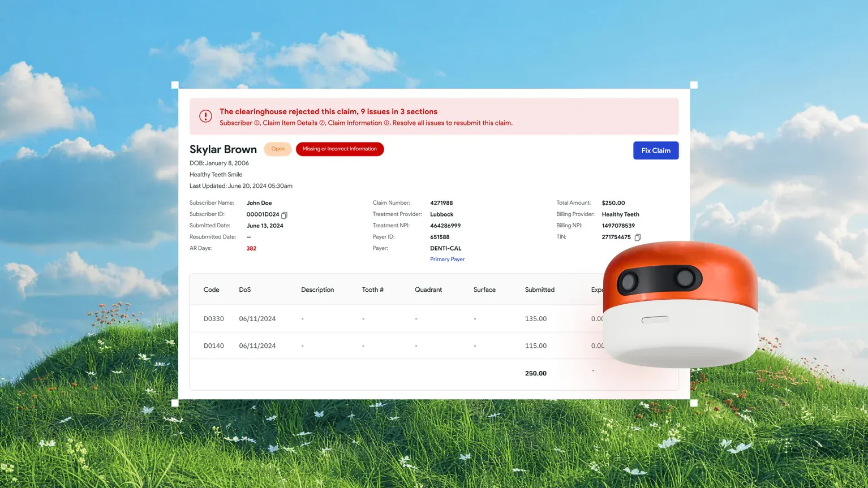Click the patient name Skylar Brown

pos(223,149)
